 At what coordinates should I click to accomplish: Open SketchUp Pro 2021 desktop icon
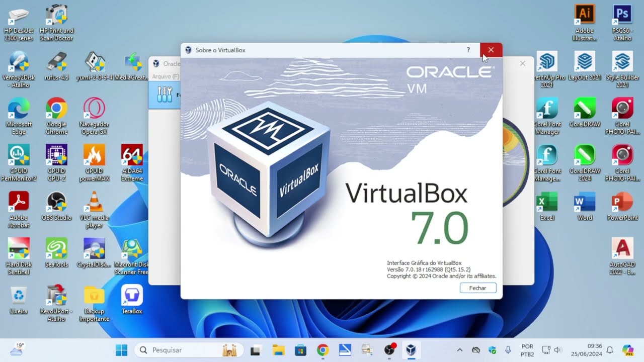pos(547,69)
